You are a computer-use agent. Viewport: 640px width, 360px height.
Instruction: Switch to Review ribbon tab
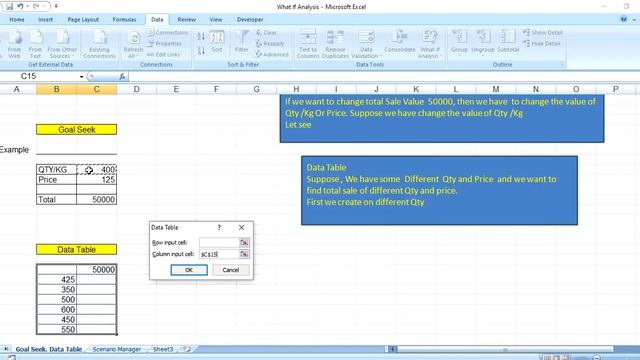pyautogui.click(x=187, y=20)
